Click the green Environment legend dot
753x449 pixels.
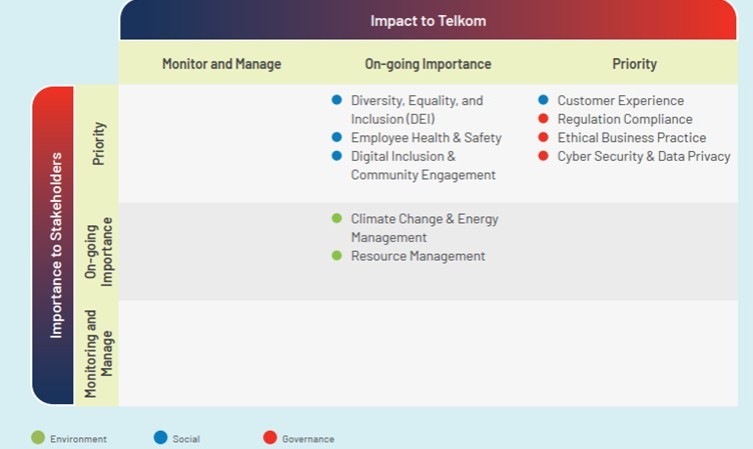[38, 437]
